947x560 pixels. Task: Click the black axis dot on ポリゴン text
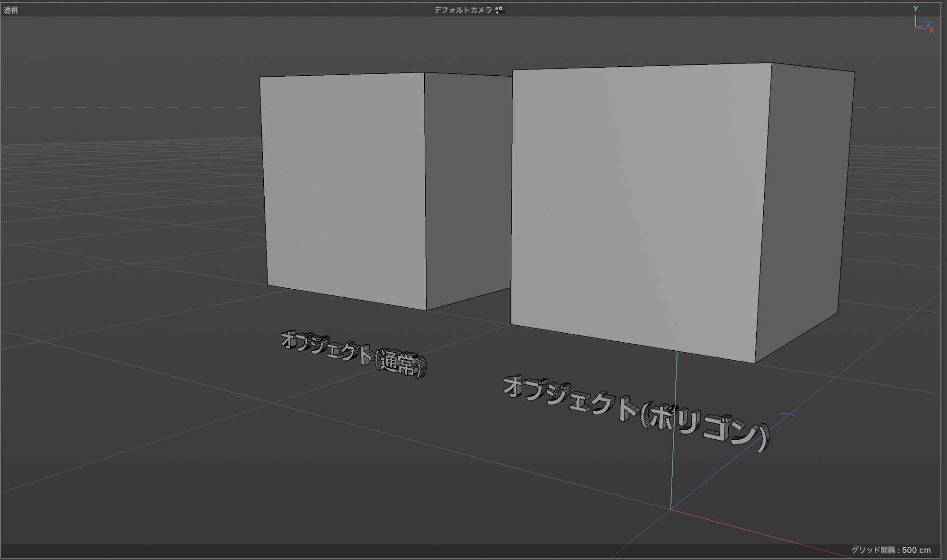(674, 407)
